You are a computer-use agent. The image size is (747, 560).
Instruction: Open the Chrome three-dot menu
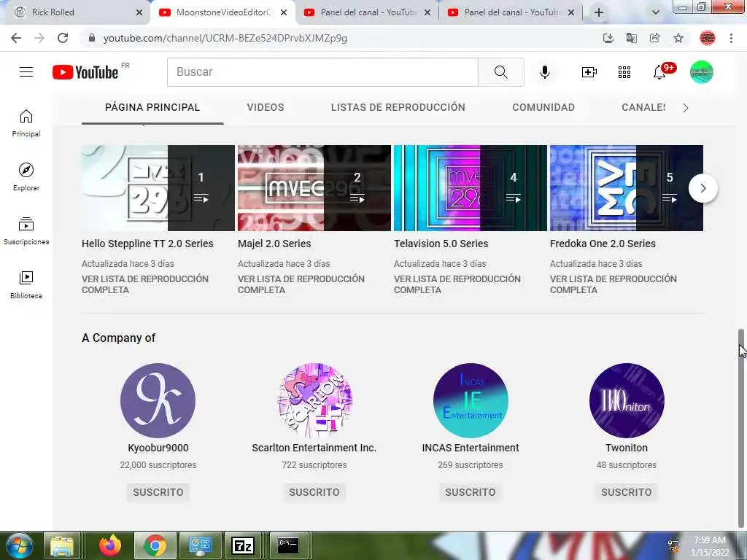click(x=731, y=38)
